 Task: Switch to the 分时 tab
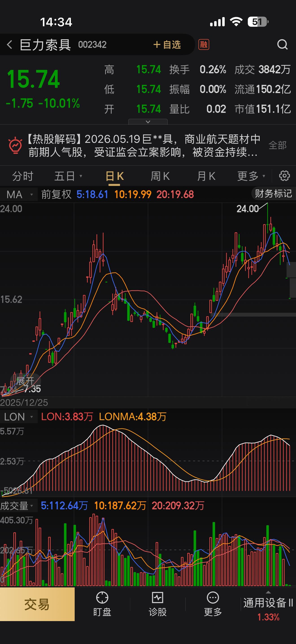23,176
